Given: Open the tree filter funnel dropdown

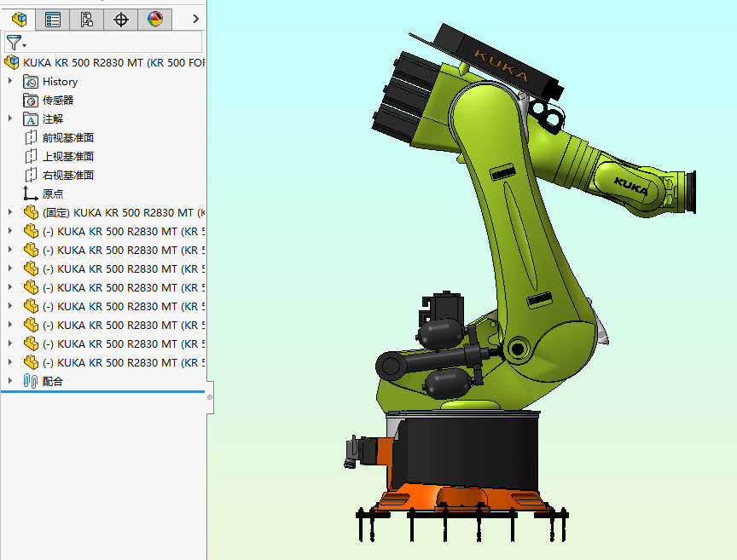Looking at the screenshot, I should [16, 43].
